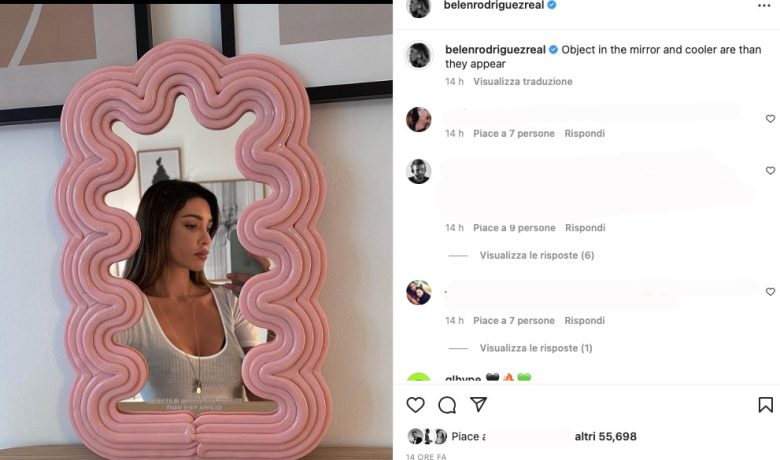This screenshot has width=780, height=460.
Task: Expand Visualizza le risposte (6)
Action: coord(537,255)
